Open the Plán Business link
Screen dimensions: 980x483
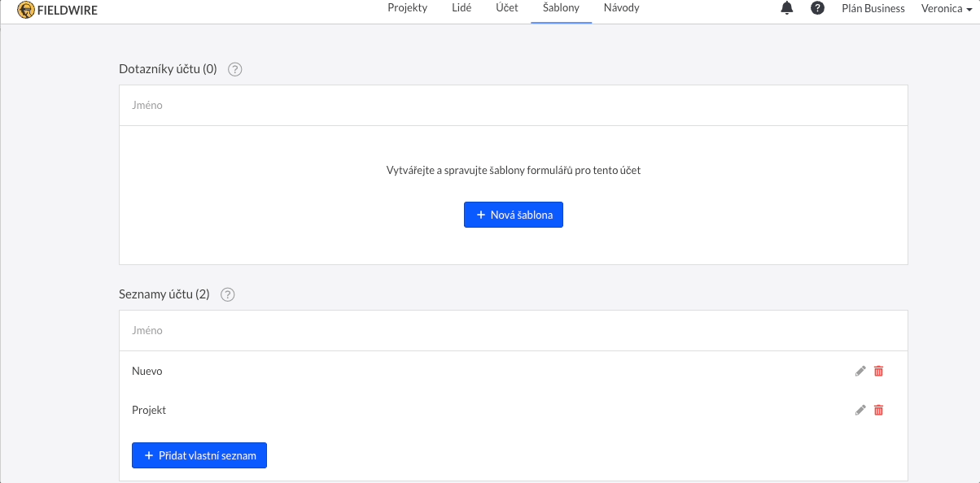pos(873,8)
